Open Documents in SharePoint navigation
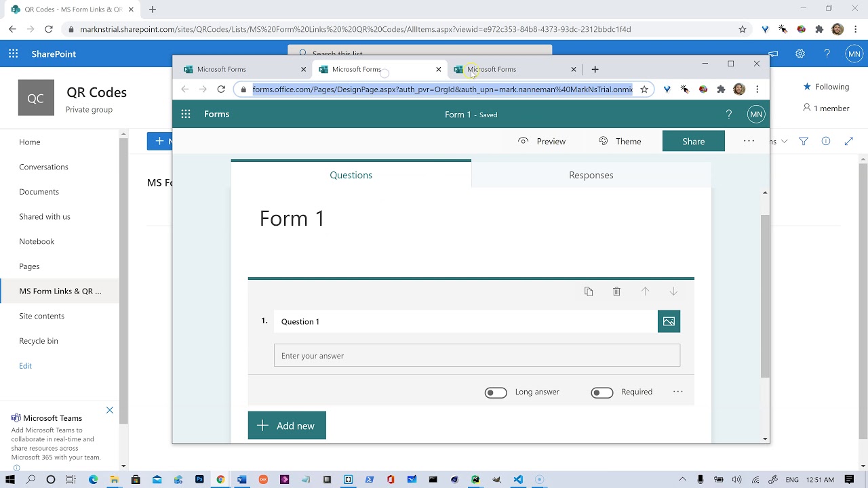The image size is (868, 488). (x=39, y=192)
